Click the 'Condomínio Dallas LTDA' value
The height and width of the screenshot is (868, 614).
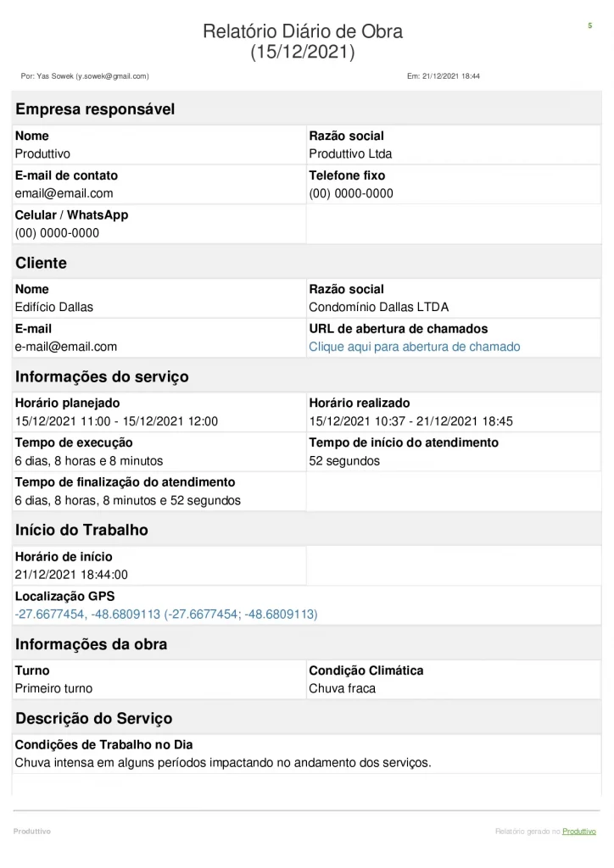[378, 307]
